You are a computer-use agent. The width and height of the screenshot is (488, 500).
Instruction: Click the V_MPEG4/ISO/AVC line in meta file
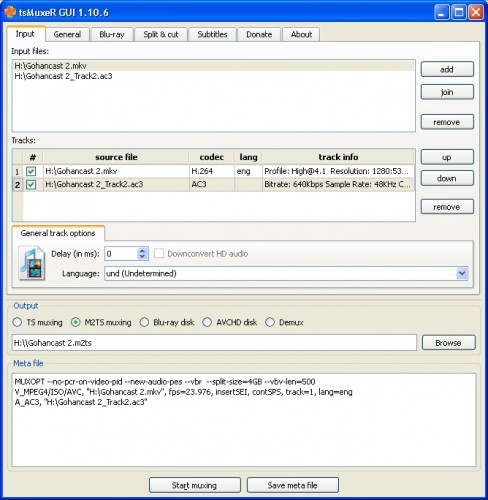183,392
